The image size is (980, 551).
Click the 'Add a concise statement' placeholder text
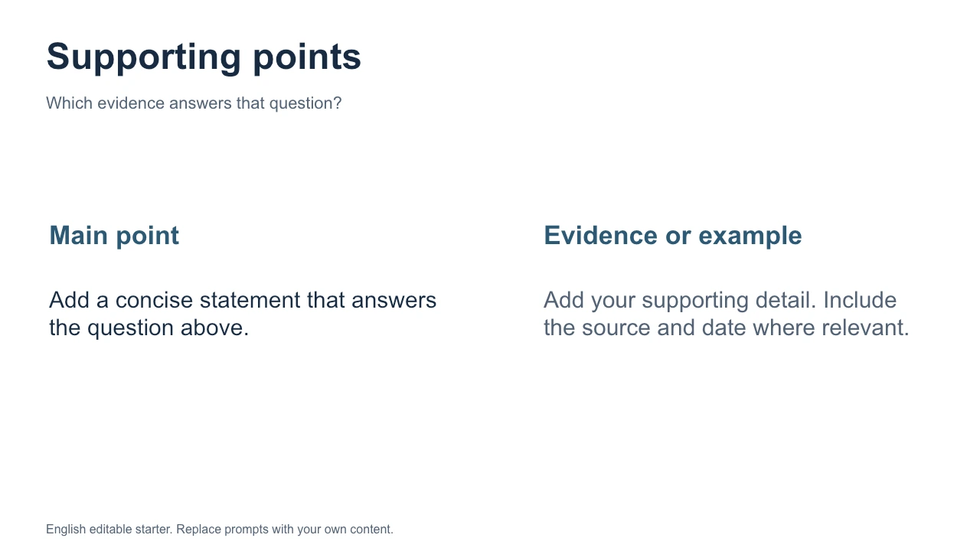point(243,314)
